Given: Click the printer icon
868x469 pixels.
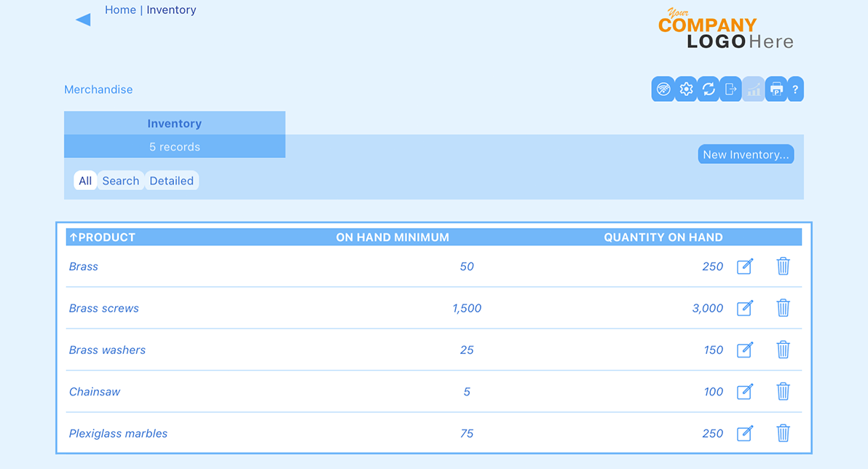Looking at the screenshot, I should pyautogui.click(x=776, y=90).
